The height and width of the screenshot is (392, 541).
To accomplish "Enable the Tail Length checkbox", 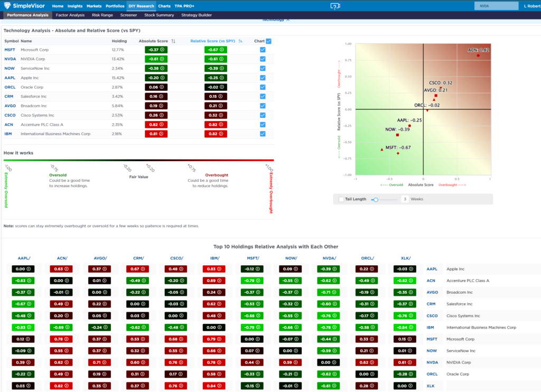I will (x=341, y=199).
